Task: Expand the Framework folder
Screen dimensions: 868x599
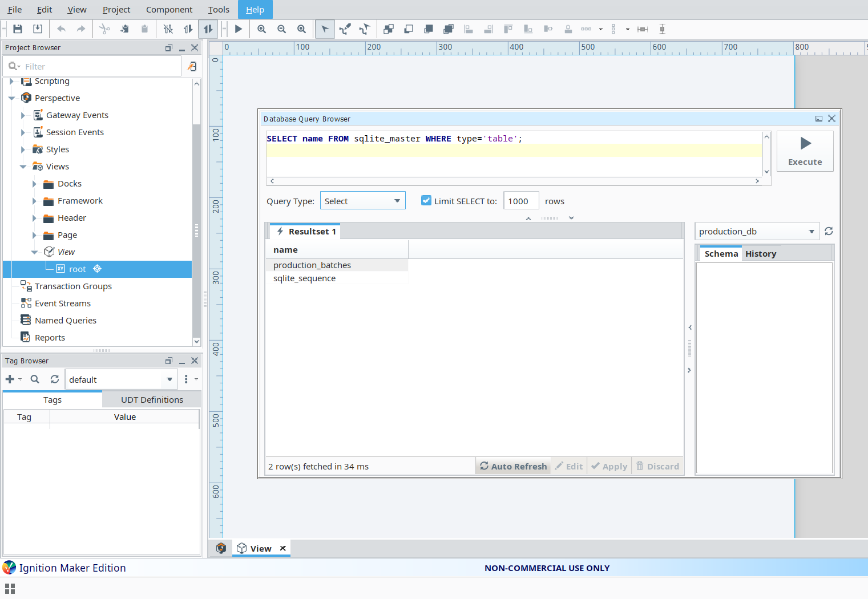Action: pyautogui.click(x=34, y=201)
